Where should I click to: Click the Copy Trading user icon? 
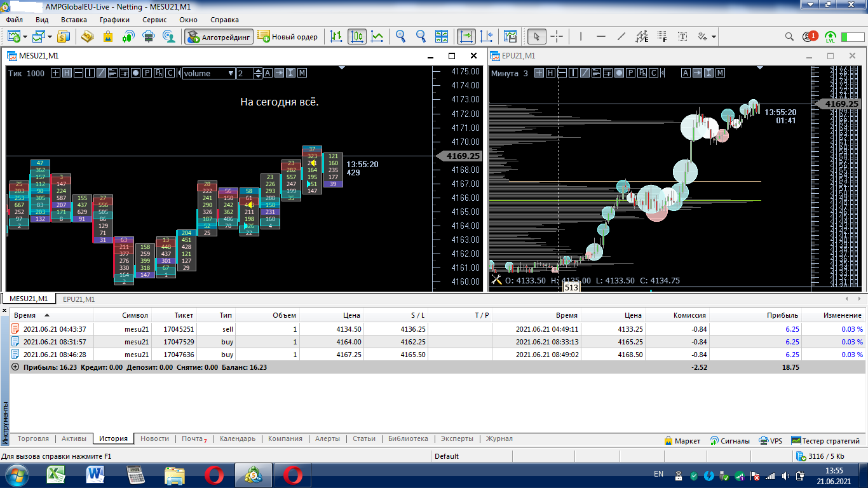[168, 37]
